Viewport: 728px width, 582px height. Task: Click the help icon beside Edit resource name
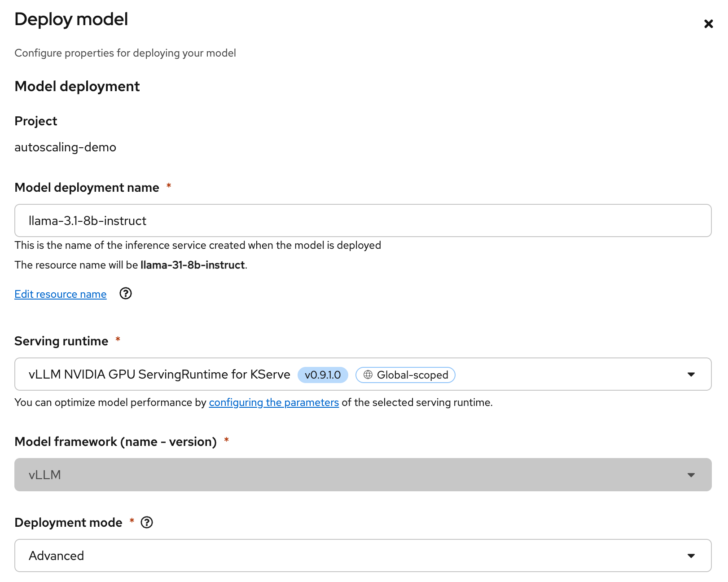tap(126, 294)
